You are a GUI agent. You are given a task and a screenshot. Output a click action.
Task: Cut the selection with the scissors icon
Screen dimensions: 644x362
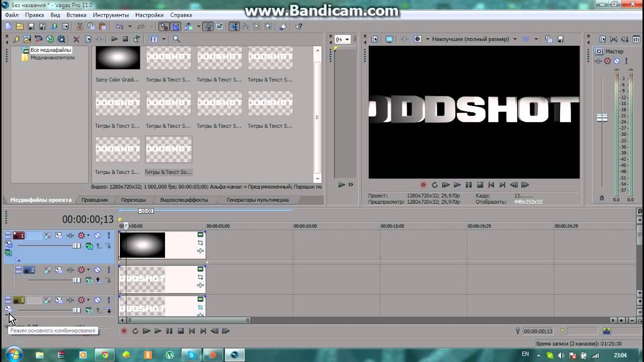pos(79,27)
